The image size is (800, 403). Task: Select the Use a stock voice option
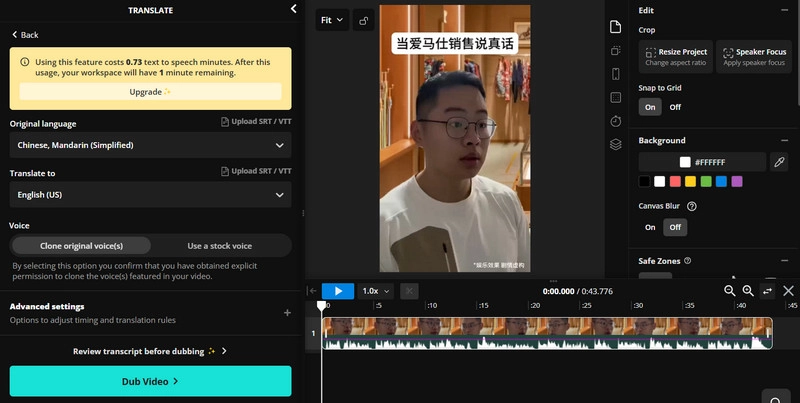[x=220, y=245]
